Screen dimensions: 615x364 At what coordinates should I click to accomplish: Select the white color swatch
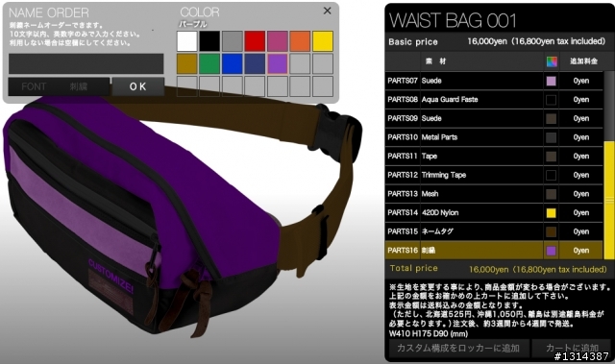(187, 41)
